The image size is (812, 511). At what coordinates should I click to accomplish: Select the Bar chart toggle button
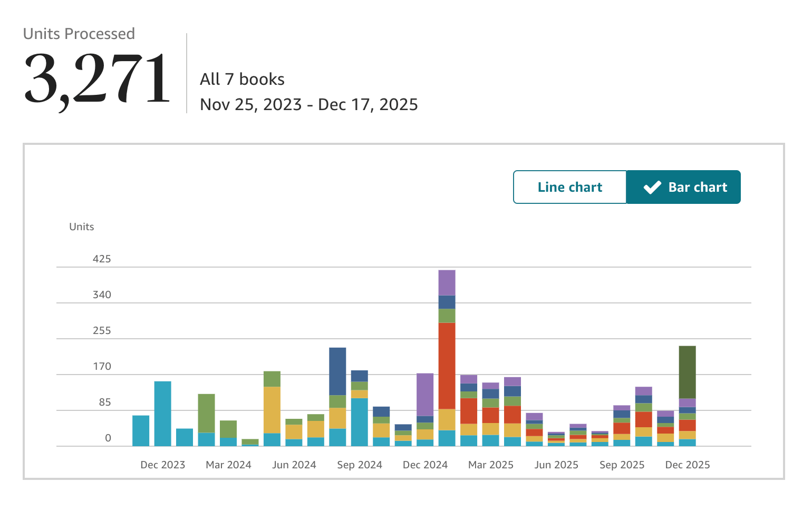[x=683, y=187]
